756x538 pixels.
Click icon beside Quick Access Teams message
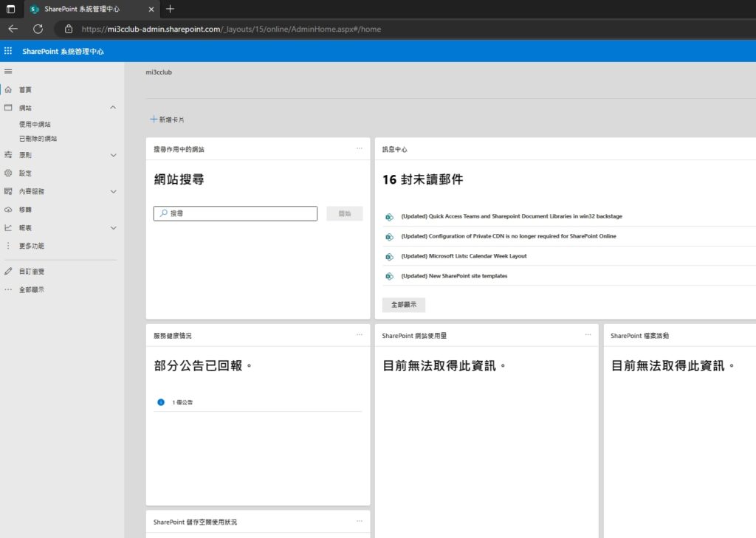coord(389,217)
